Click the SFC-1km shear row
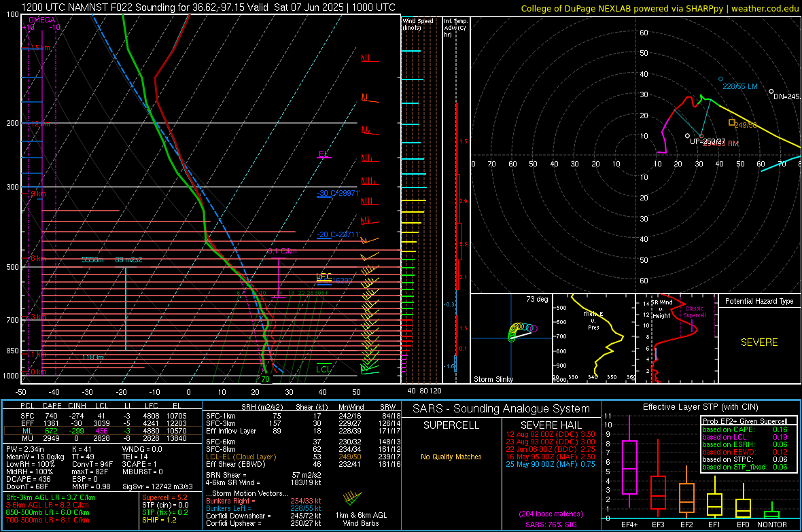The image size is (802, 532). tap(303, 416)
